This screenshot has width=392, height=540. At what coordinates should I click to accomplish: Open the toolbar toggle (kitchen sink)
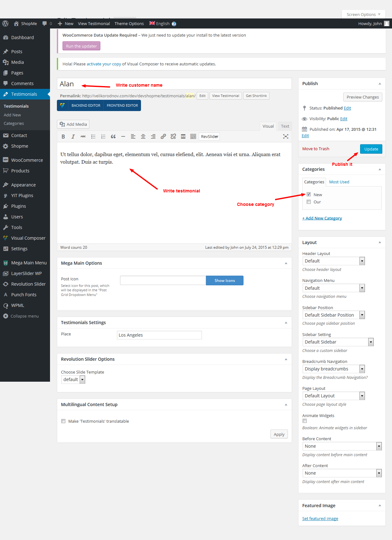point(193,137)
